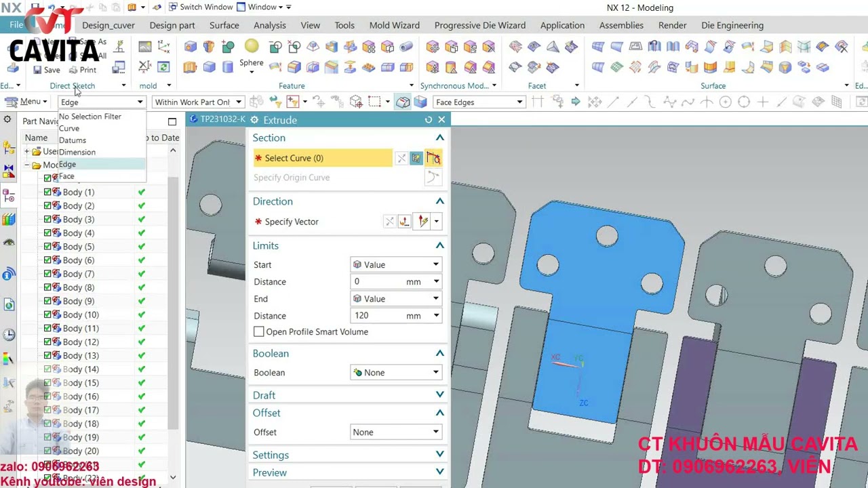Click the Cylinder feature icon beside Sphere

click(x=228, y=66)
